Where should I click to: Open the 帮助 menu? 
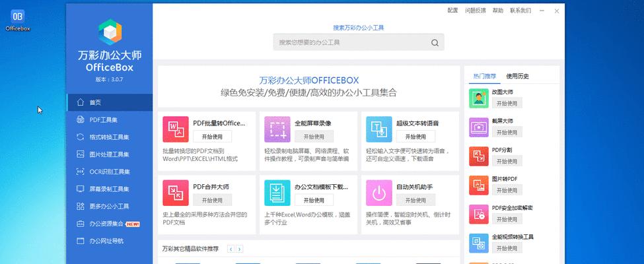coord(498,11)
